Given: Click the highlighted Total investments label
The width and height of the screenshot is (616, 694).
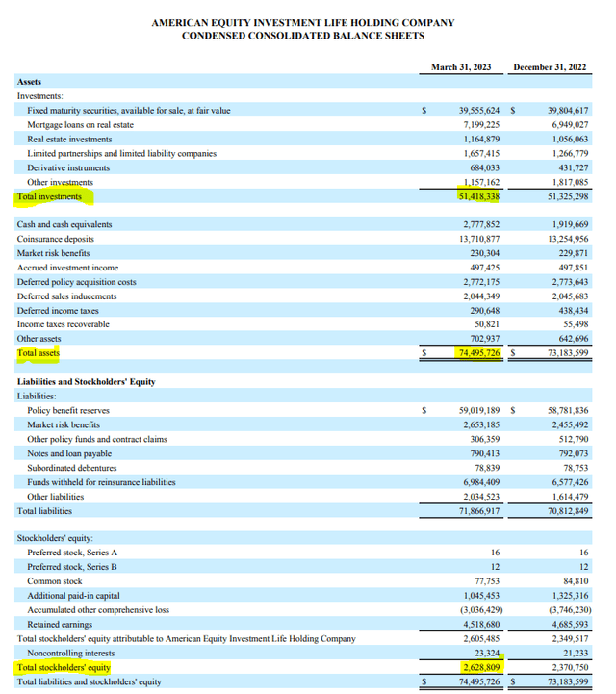Looking at the screenshot, I should tap(49, 197).
